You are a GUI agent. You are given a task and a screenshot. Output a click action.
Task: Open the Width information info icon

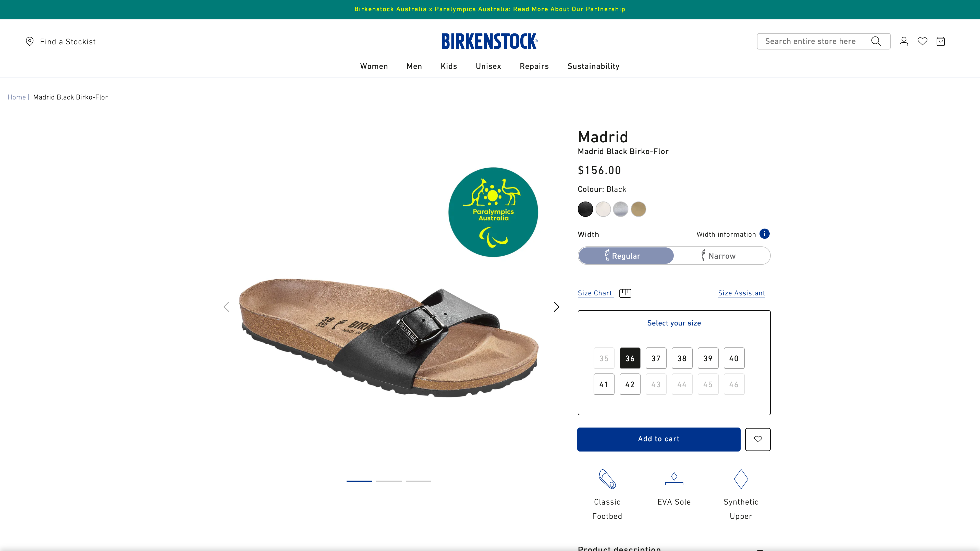tap(764, 233)
